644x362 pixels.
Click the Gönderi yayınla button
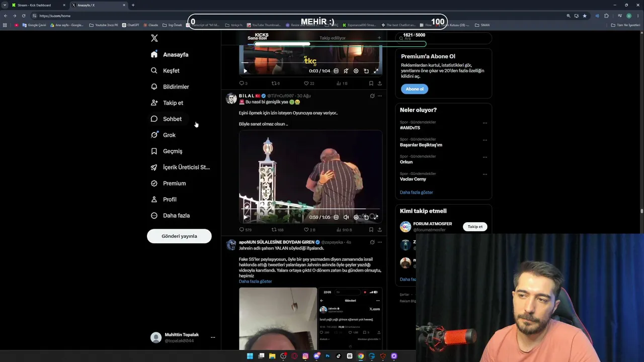tap(179, 236)
